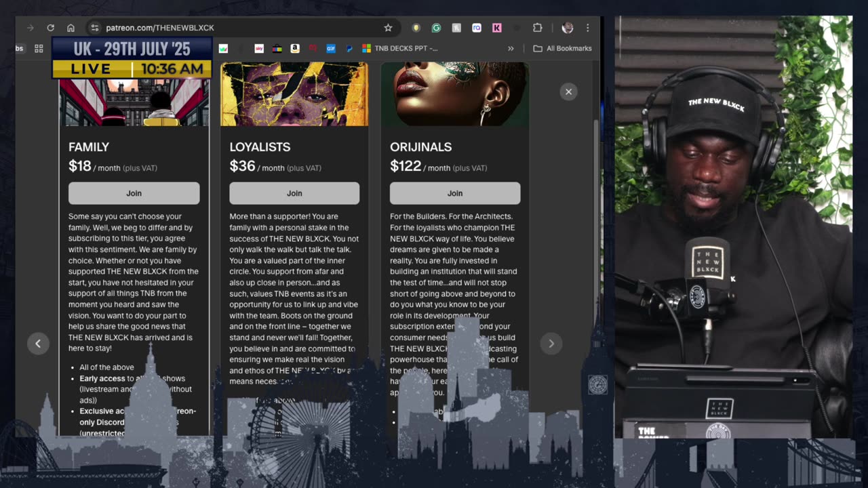Open the green chart bookmark icon
Screen dimensions: 868x488
223,49
